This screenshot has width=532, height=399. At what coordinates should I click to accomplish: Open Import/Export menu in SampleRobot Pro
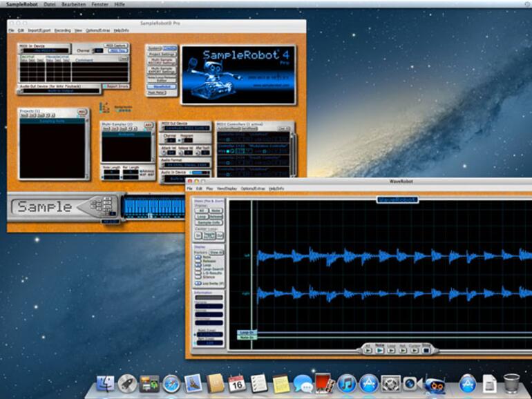point(39,30)
